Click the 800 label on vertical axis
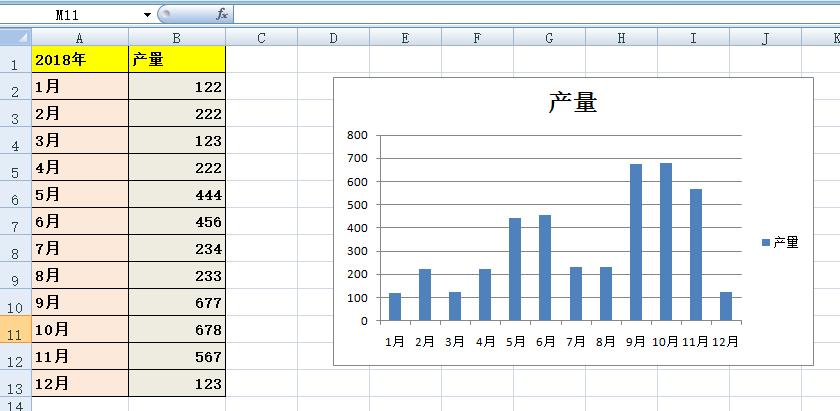This screenshot has width=840, height=411. 357,135
